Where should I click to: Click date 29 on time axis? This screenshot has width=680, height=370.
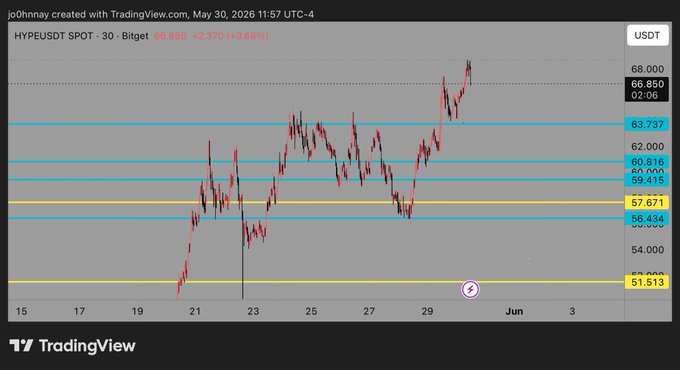428,311
